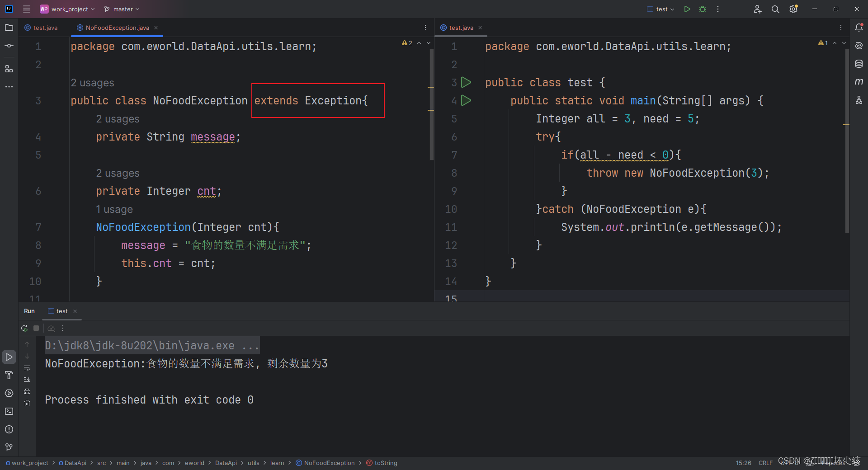Clear all console output trash icon
Screen dimensions: 868x470
tap(27, 403)
